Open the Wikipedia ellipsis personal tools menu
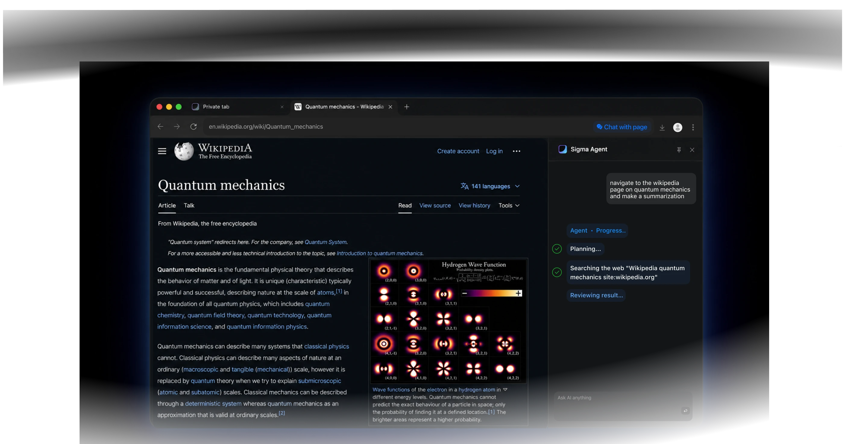Viewport: 868px width, 444px height. pos(517,151)
